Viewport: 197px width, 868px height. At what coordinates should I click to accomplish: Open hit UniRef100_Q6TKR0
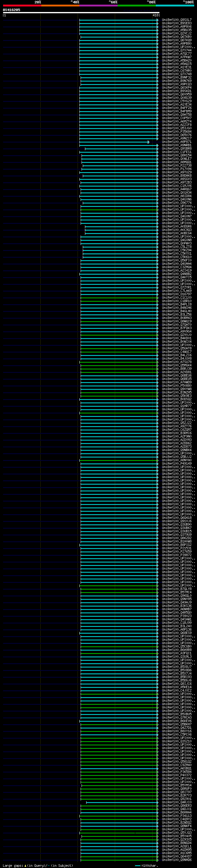pyautogui.click(x=176, y=37)
